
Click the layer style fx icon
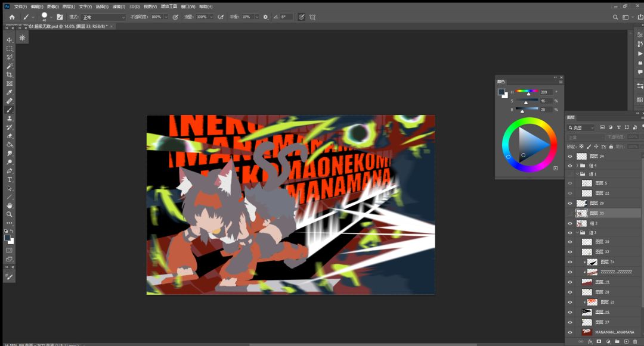pyautogui.click(x=590, y=341)
